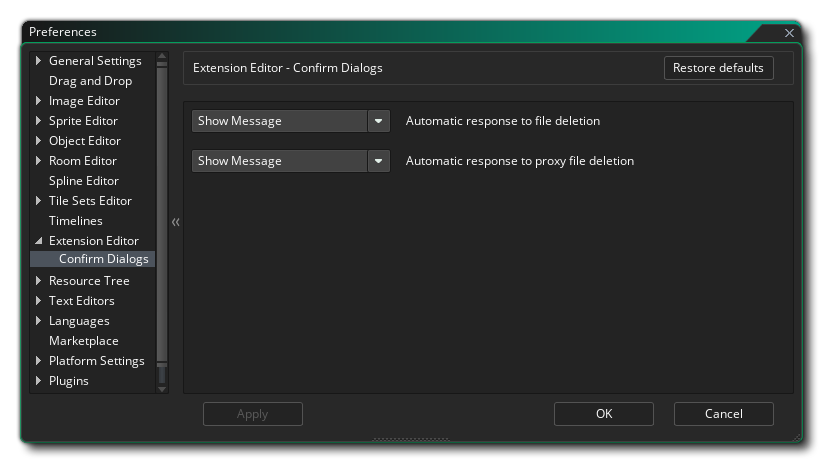823x463 pixels.
Task: Expand the Plugins tree node
Action: [39, 381]
